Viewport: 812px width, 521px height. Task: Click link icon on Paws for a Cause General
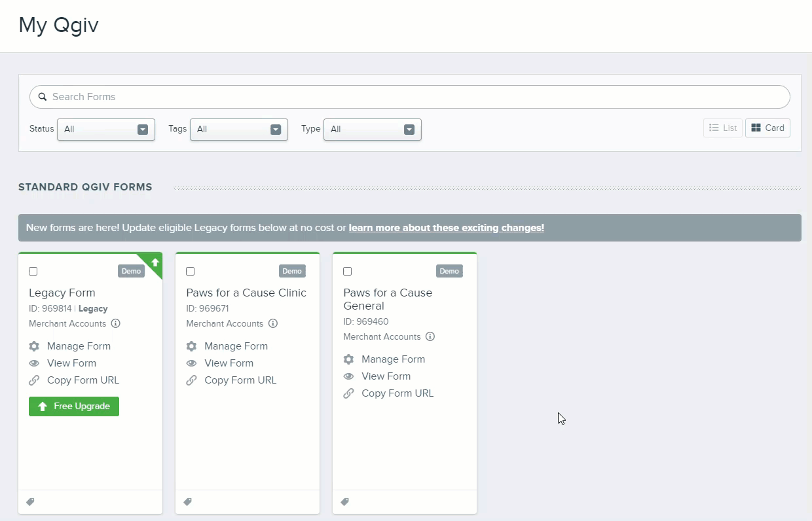[x=348, y=393]
